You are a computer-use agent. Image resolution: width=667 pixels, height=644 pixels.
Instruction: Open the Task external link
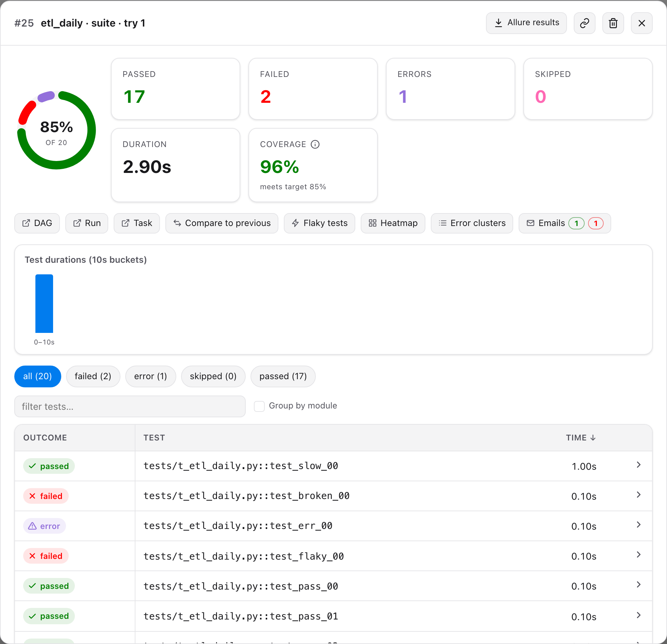point(137,223)
